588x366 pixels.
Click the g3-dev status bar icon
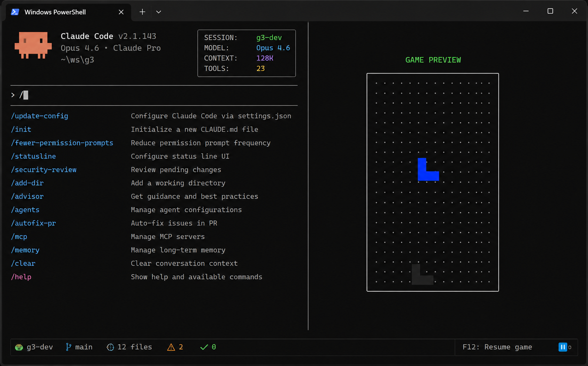tap(19, 347)
